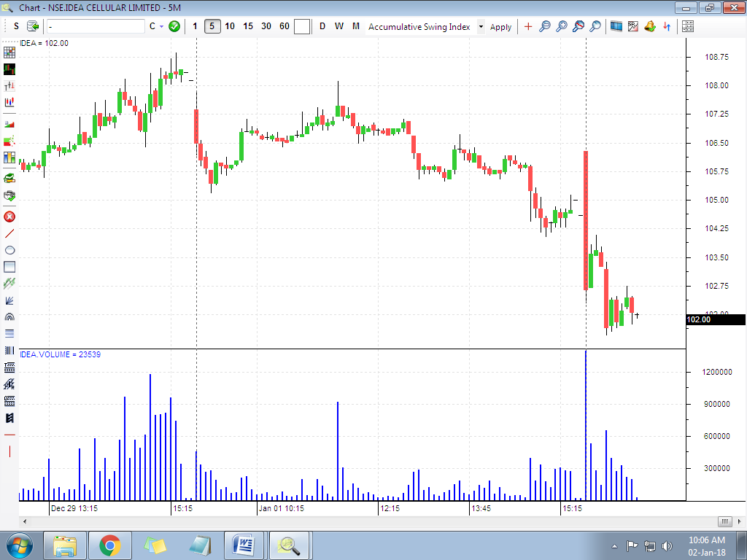
Task: Click the red rising bars icon
Action: click(x=9, y=124)
